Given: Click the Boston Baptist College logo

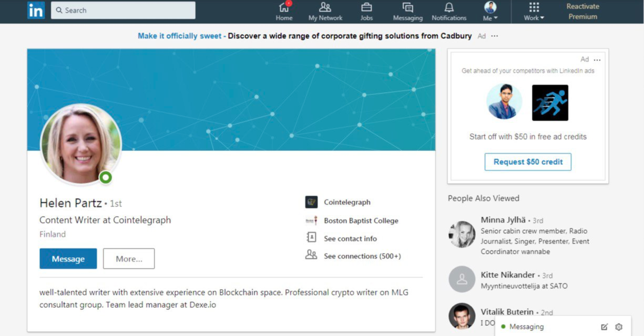Looking at the screenshot, I should [x=311, y=220].
